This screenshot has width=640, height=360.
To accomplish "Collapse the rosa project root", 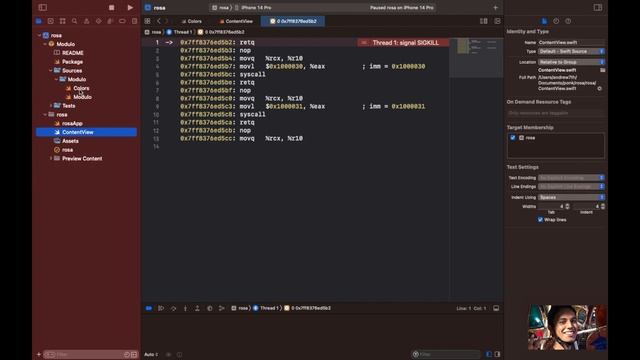I will [x=40, y=36].
